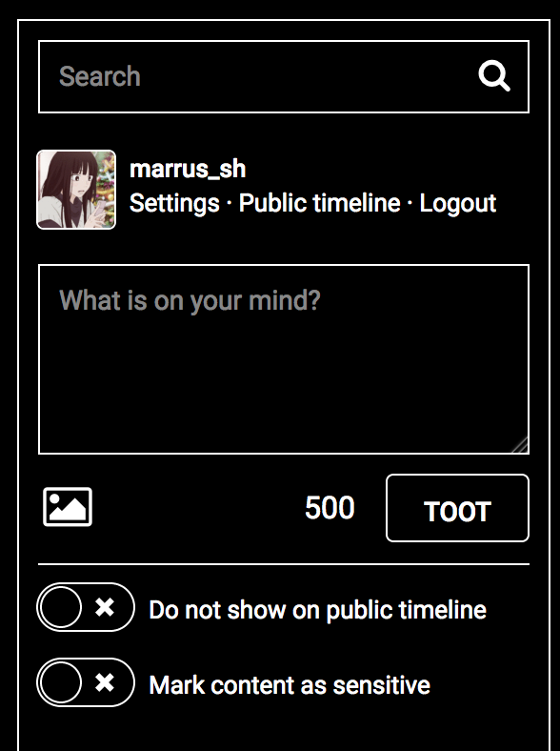Image resolution: width=560 pixels, height=751 pixels.
Task: Click the TOOT button
Action: point(457,508)
